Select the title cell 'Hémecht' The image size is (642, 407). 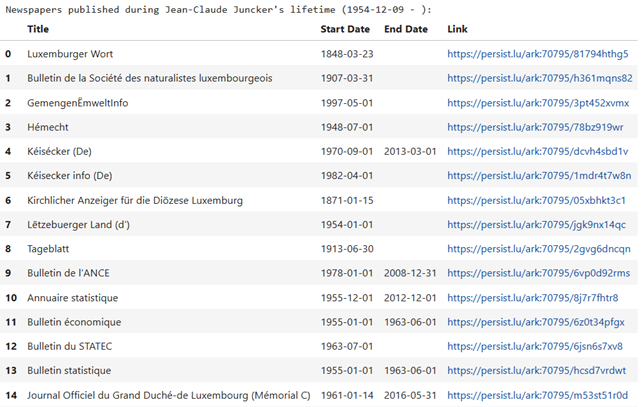point(47,127)
